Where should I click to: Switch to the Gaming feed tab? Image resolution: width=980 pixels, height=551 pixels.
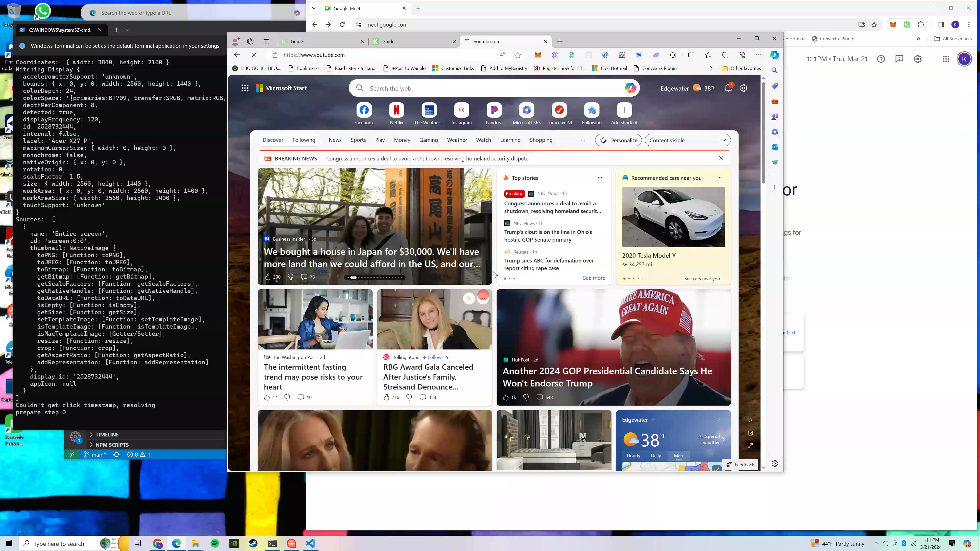pyautogui.click(x=428, y=140)
